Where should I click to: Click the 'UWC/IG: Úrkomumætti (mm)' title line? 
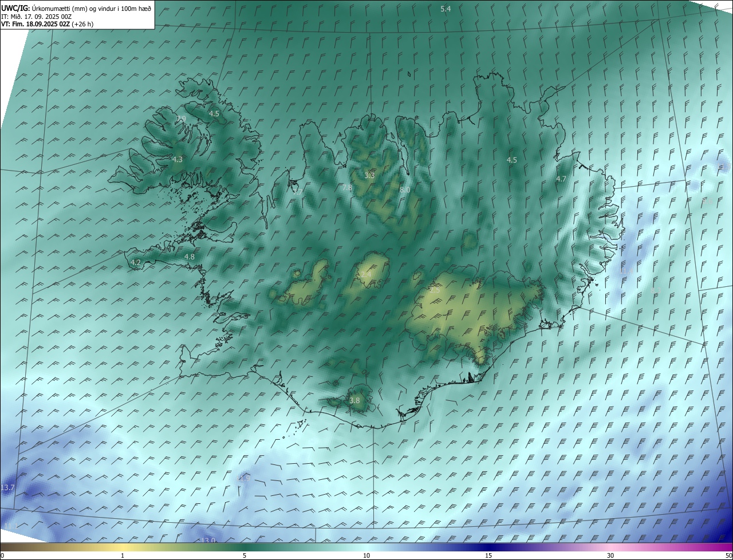point(76,8)
